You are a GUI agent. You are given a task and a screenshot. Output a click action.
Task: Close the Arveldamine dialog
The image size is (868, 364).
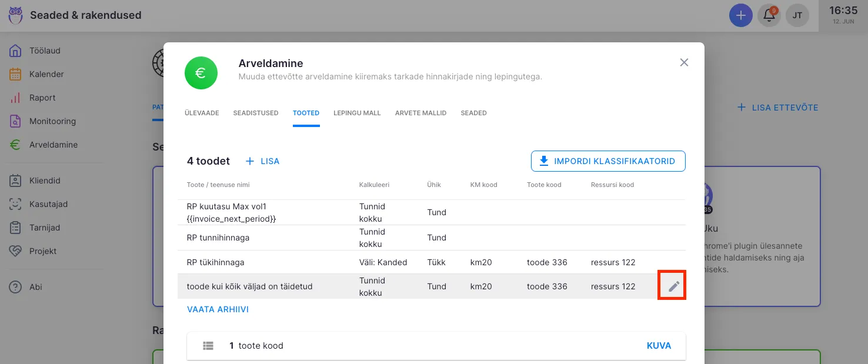(x=684, y=62)
